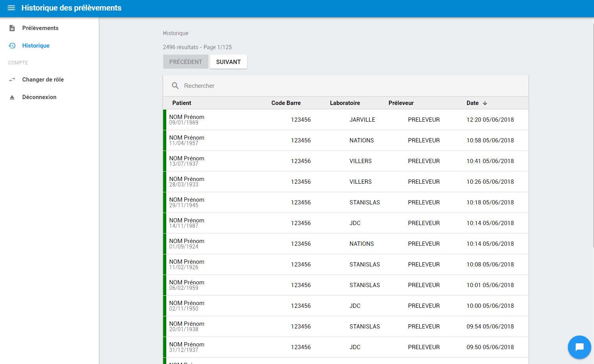
Task: Click STANISLAS in the 09:54 row
Action: [365, 327]
